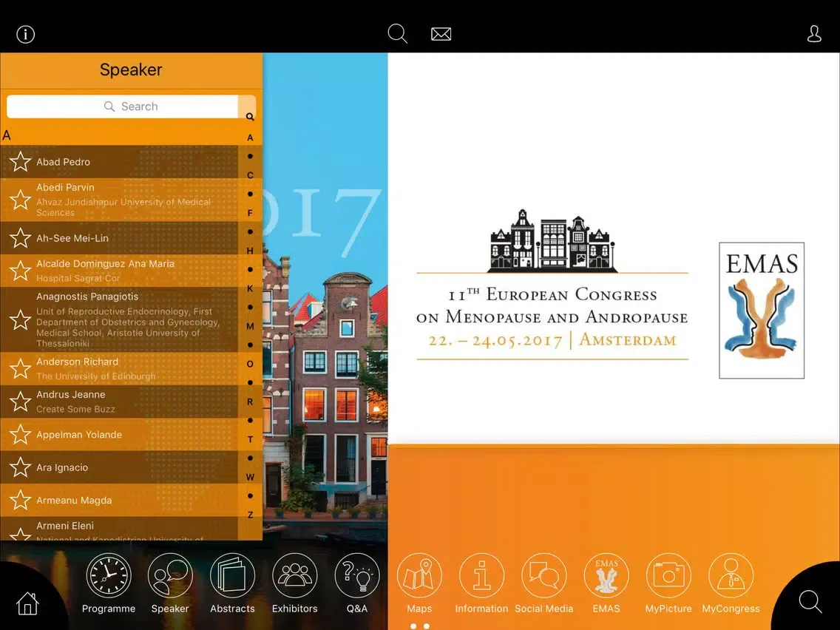840x630 pixels.
Task: Open the Speaker section icon
Action: [x=170, y=575]
